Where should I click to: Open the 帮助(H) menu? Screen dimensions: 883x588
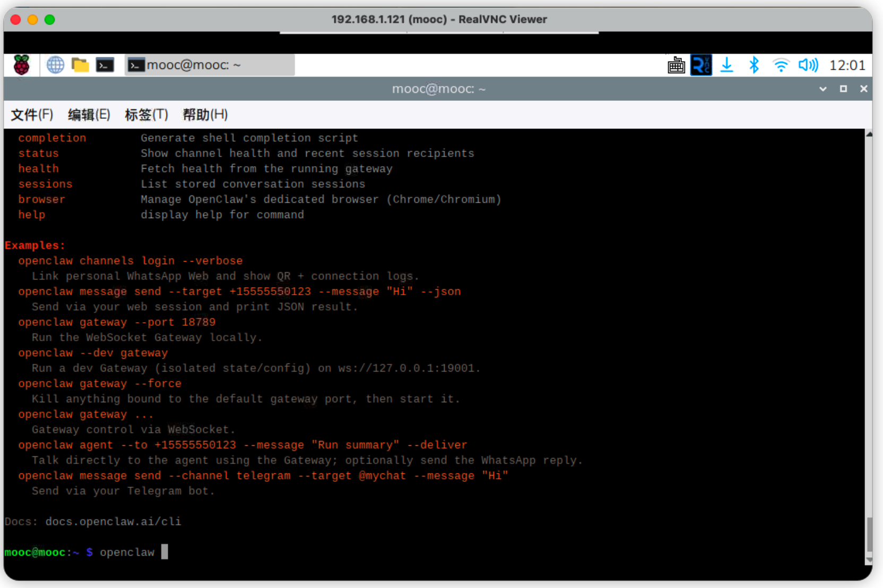click(205, 115)
